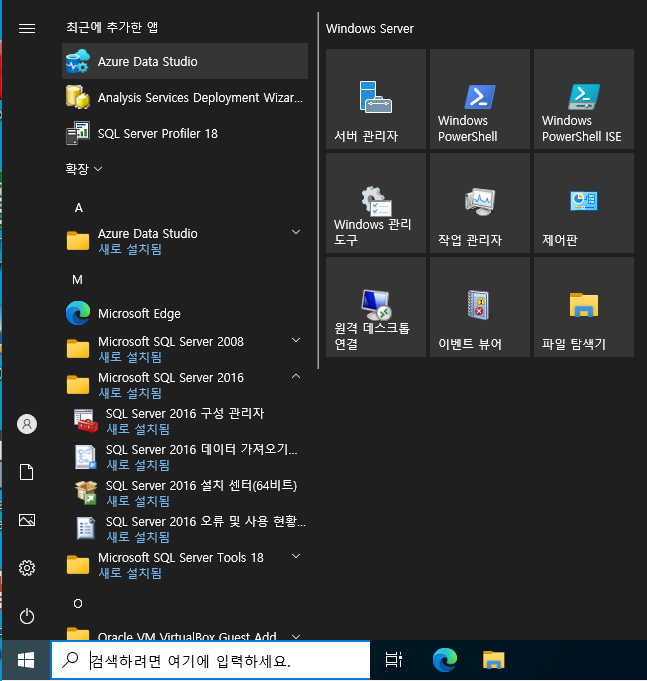Click the hamburger menu at top of Start
The image size is (647, 681).
[x=27, y=29]
